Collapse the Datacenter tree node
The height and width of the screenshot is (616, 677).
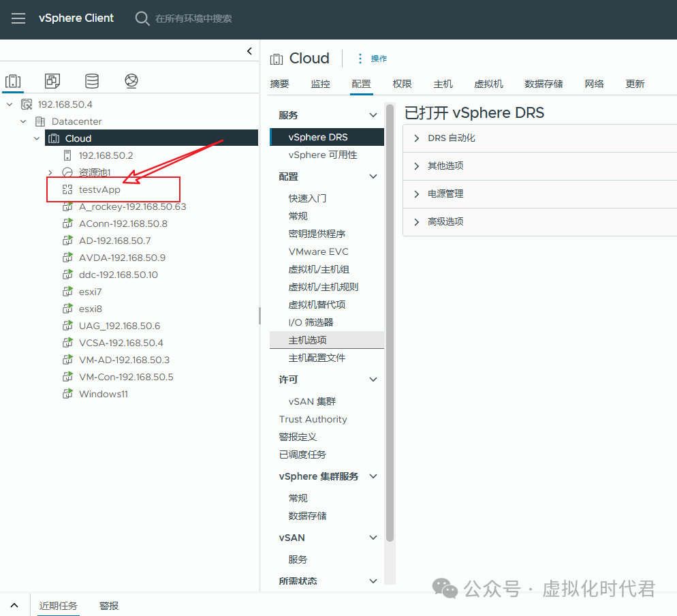[x=23, y=121]
